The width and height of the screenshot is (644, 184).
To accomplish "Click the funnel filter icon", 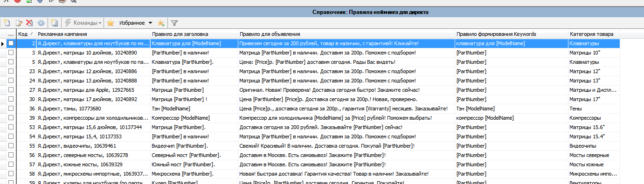I will 174,23.
